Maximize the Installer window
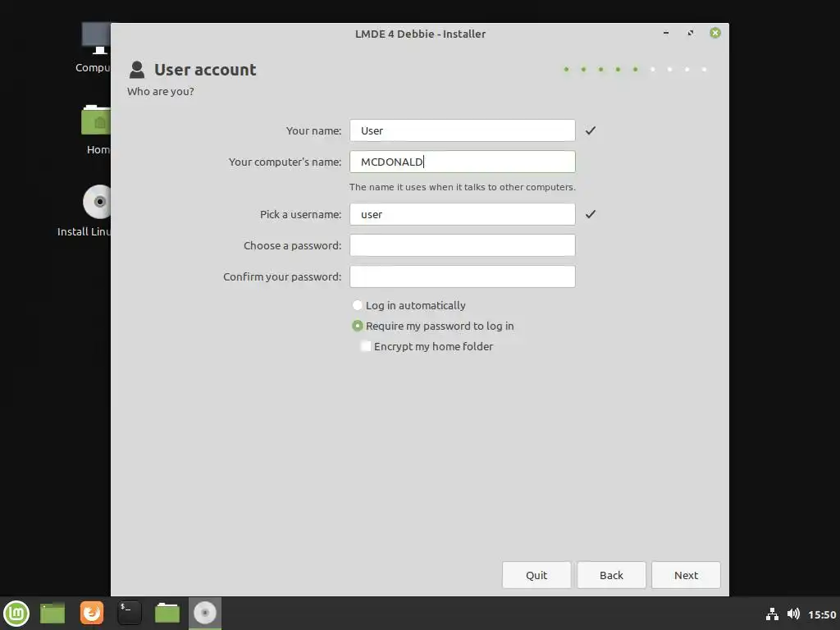The width and height of the screenshot is (840, 630). (x=691, y=33)
